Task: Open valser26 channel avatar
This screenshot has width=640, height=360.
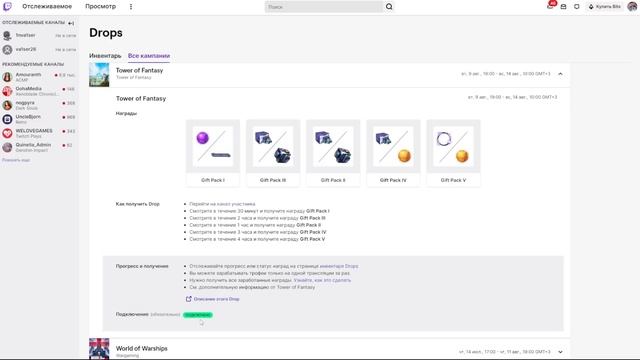Action: (7, 50)
